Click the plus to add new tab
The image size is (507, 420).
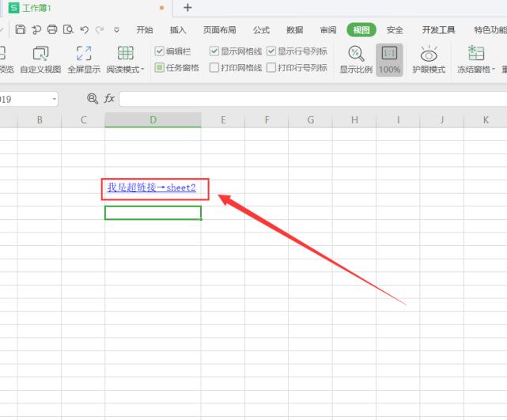tap(187, 8)
